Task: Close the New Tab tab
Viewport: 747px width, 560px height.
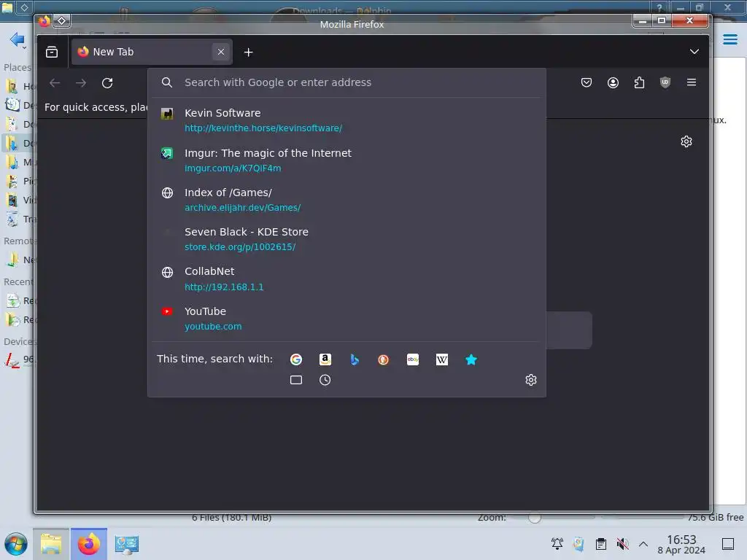Action: pos(220,52)
